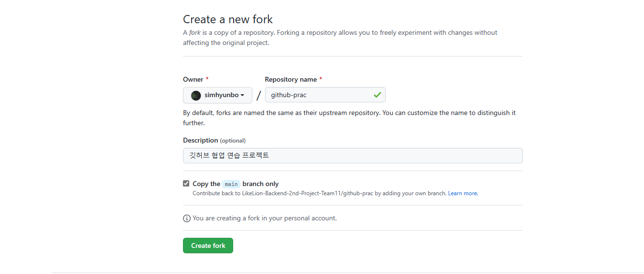Click the red asterisk next to Repository name
Viewport: 644px width, 274px height.
pos(321,79)
